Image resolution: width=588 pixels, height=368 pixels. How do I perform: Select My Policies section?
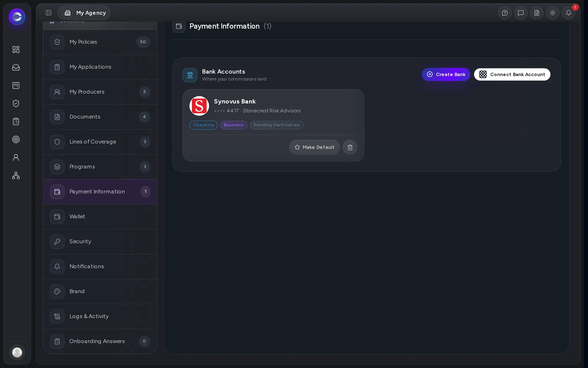[100, 42]
